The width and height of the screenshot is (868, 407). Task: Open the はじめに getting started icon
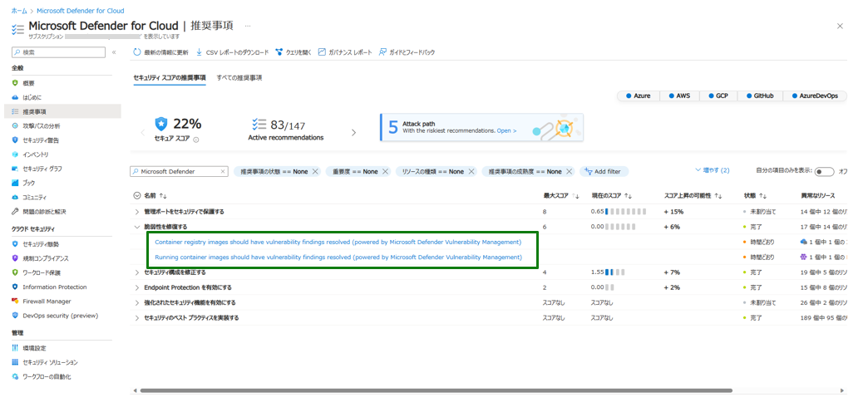click(16, 97)
